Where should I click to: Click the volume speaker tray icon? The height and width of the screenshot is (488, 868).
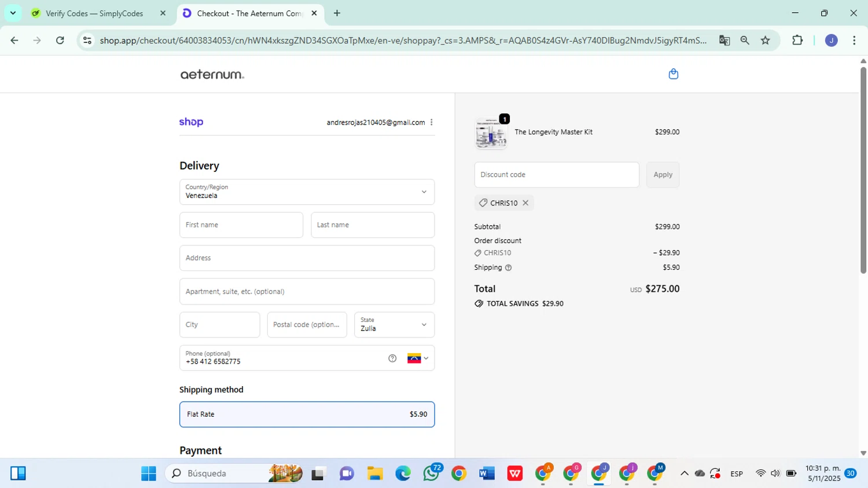pyautogui.click(x=775, y=474)
